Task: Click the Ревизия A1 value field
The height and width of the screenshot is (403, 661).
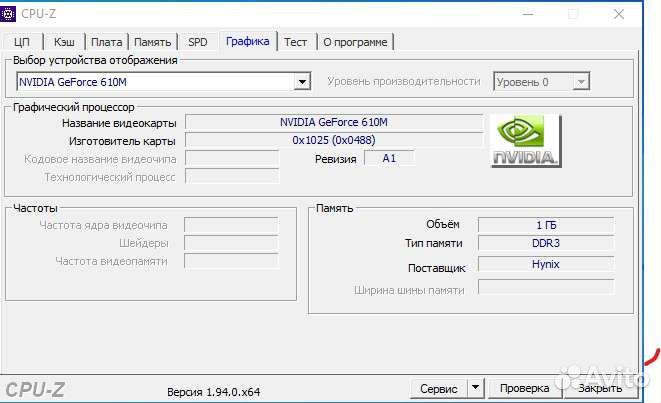Action: coord(389,159)
